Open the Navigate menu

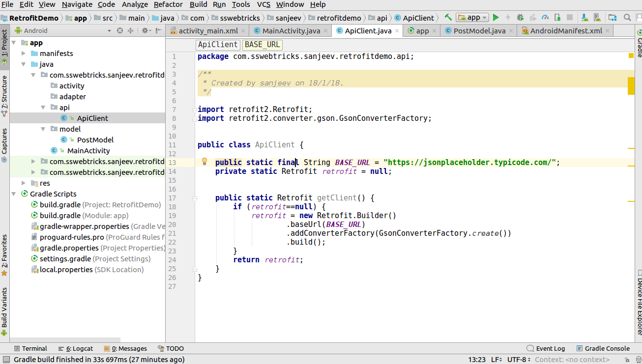point(77,4)
